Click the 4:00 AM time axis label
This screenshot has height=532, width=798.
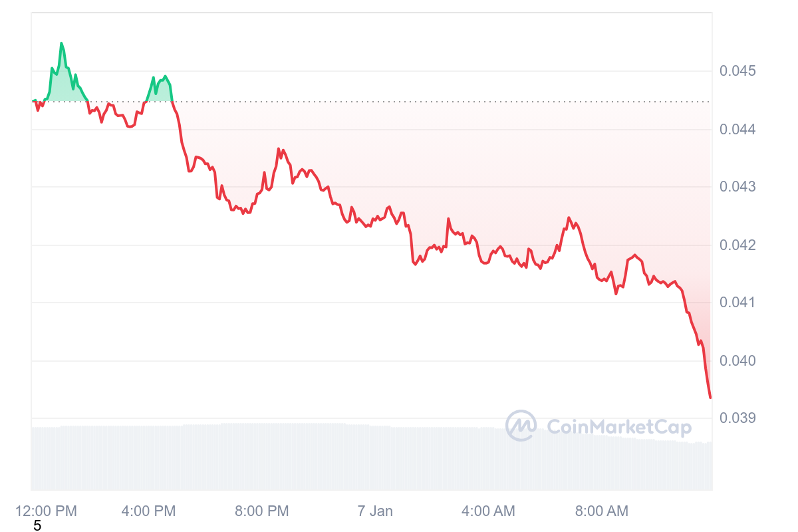point(488,511)
